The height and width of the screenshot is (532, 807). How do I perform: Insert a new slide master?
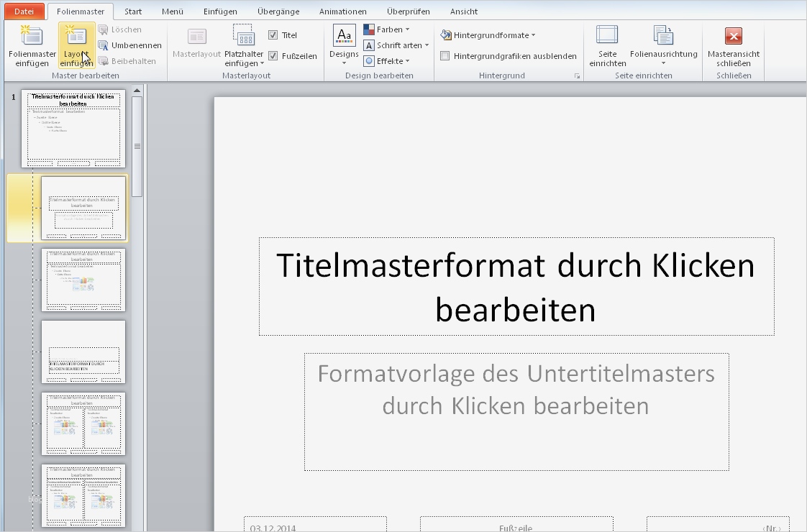point(31,45)
